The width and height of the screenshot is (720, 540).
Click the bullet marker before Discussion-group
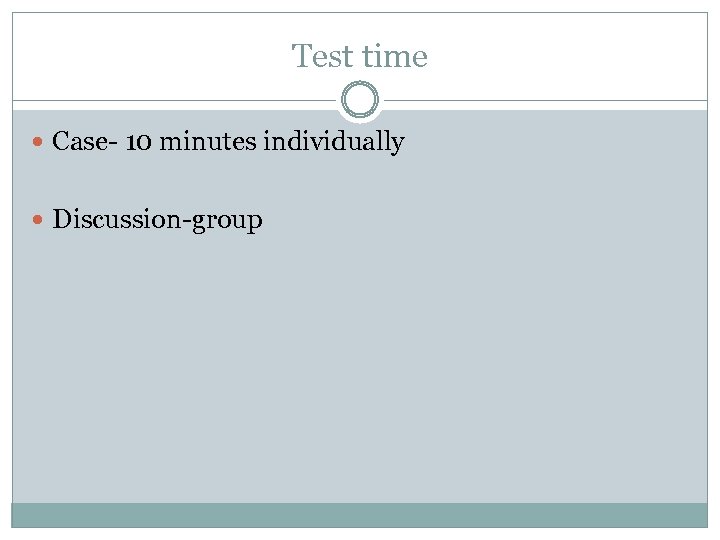pyautogui.click(x=38, y=220)
